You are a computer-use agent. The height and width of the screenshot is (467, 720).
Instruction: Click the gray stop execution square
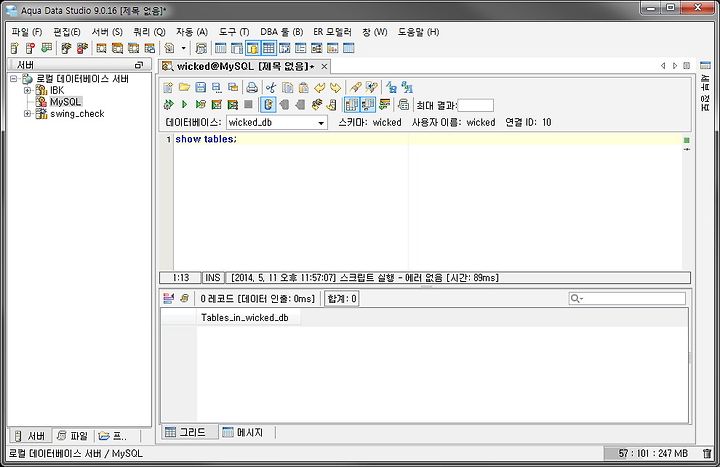[x=248, y=105]
